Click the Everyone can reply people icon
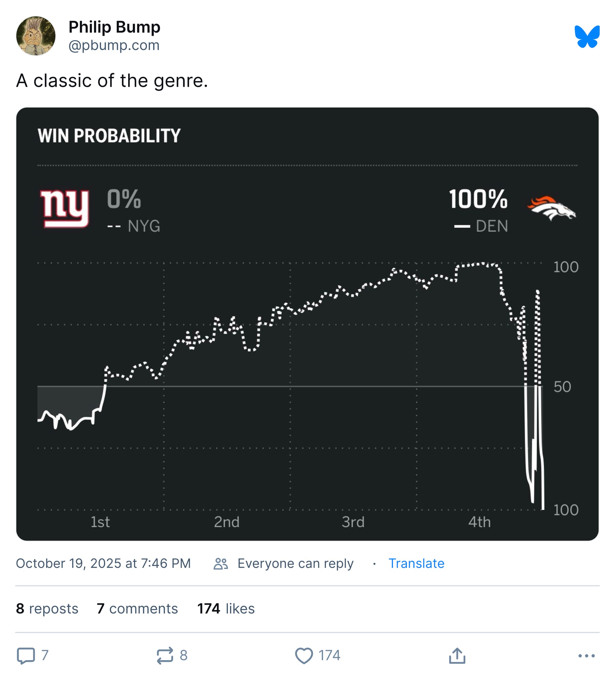 pyautogui.click(x=221, y=564)
